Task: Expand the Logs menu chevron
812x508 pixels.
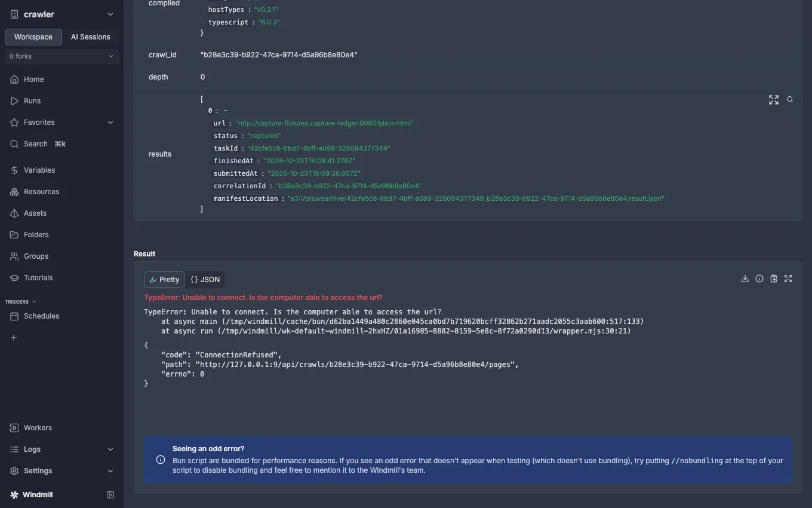Action: (110, 449)
